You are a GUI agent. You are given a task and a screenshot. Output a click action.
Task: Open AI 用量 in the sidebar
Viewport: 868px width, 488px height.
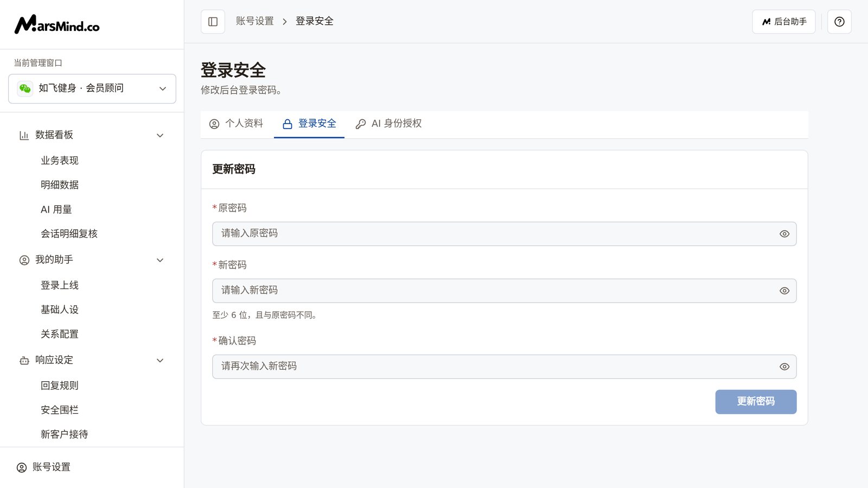[56, 209]
